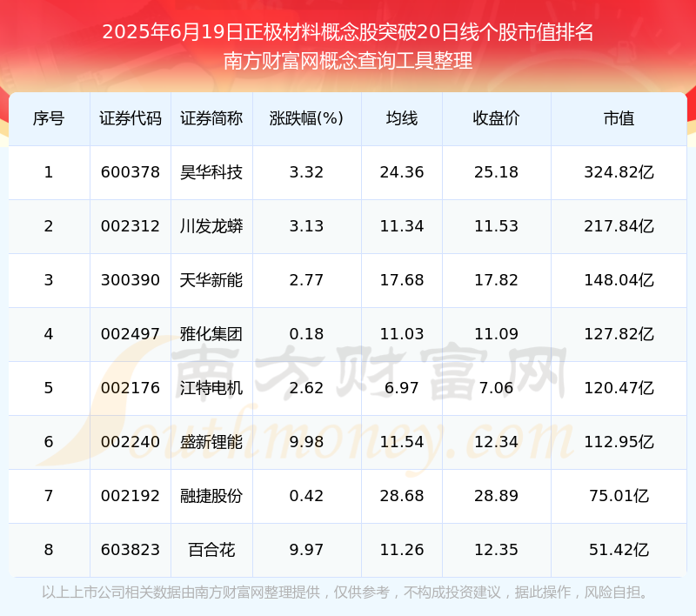696x616 pixels.
Task: Select stock code 002192
Action: point(130,496)
